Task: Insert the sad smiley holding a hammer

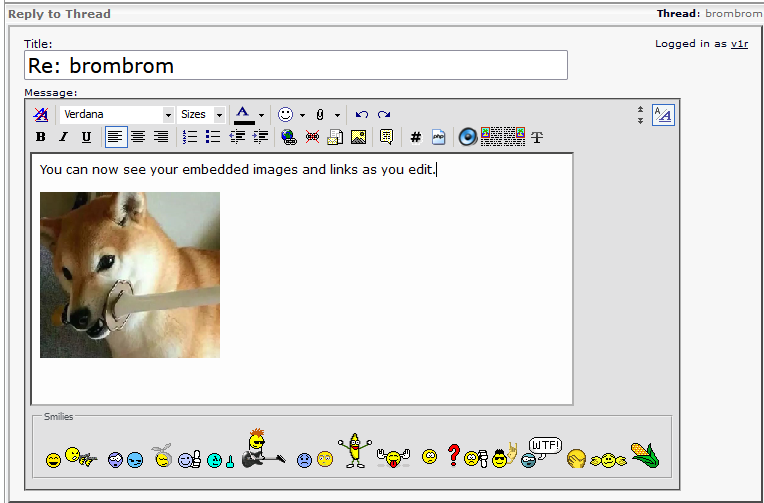Action: coord(476,459)
